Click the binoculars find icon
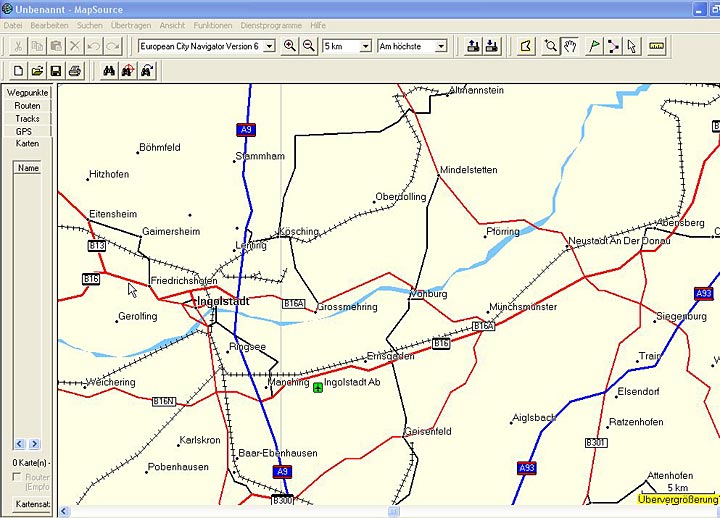The image size is (720, 518). [110, 71]
